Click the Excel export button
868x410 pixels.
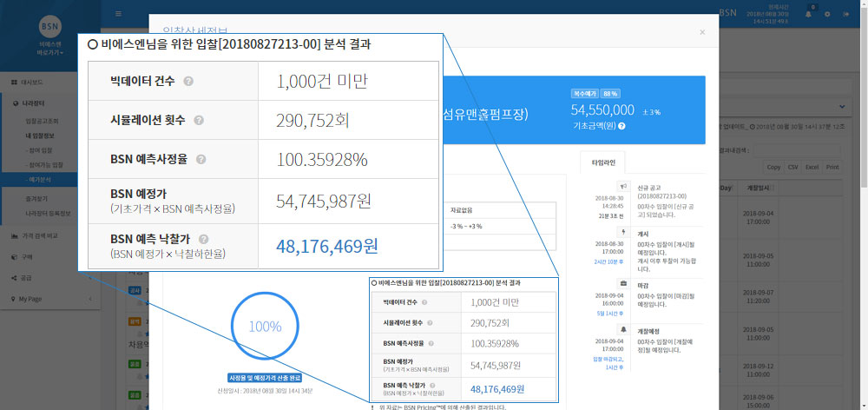[811, 166]
